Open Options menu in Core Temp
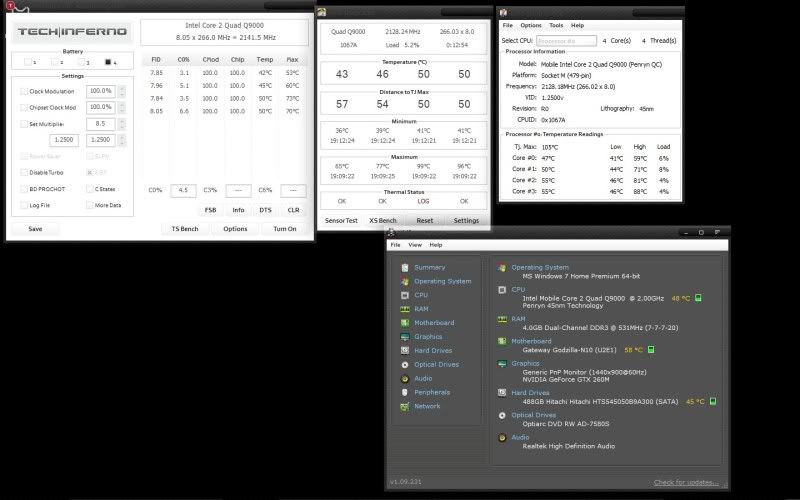 pyautogui.click(x=531, y=25)
